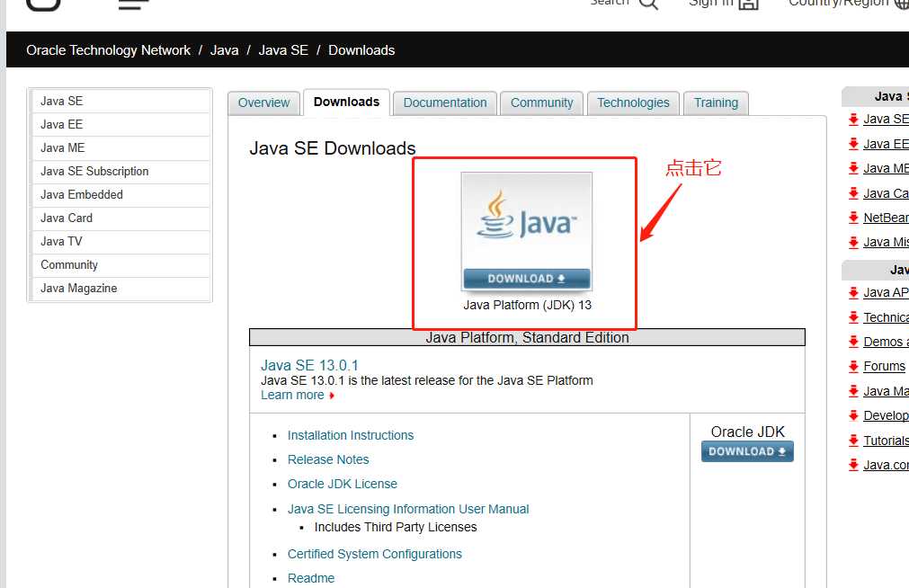Click the search magnifier icon
This screenshot has width=909, height=588.
[648, 4]
